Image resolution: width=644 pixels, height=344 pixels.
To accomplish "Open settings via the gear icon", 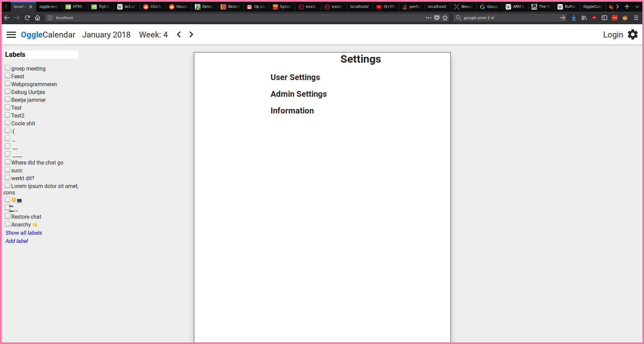I will pyautogui.click(x=633, y=34).
